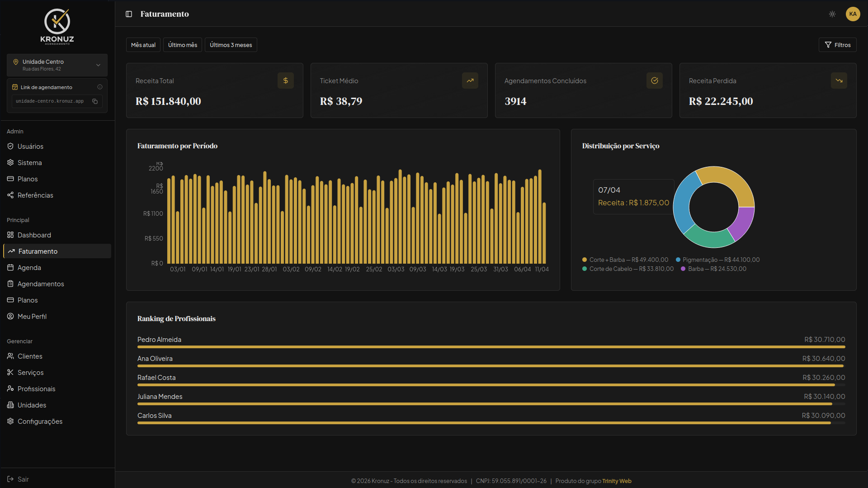Image resolution: width=868 pixels, height=488 pixels.
Task: Go to the Dashboard page
Action: (34, 235)
